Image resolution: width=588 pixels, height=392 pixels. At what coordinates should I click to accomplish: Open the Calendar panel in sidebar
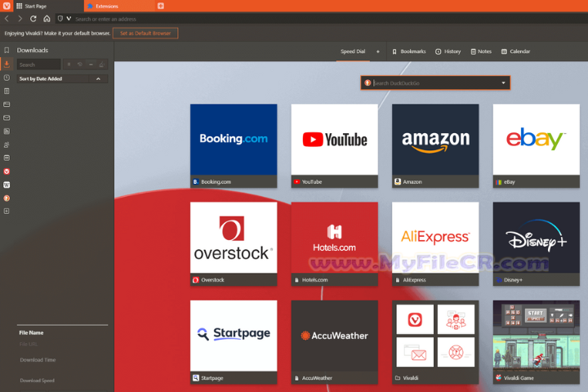(7, 158)
